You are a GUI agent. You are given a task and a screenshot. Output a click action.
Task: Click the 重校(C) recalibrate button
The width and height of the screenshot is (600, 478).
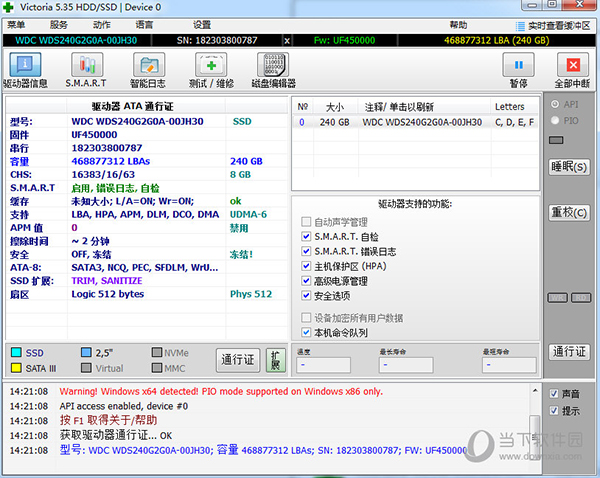[568, 212]
